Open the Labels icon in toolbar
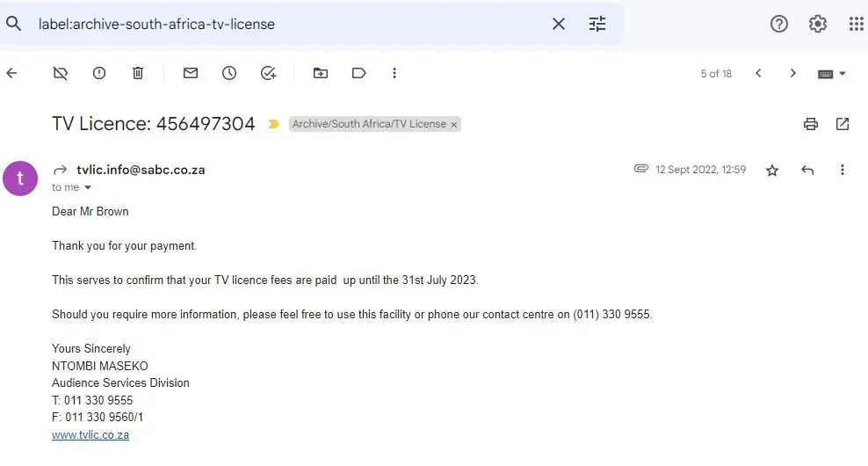 click(x=358, y=73)
